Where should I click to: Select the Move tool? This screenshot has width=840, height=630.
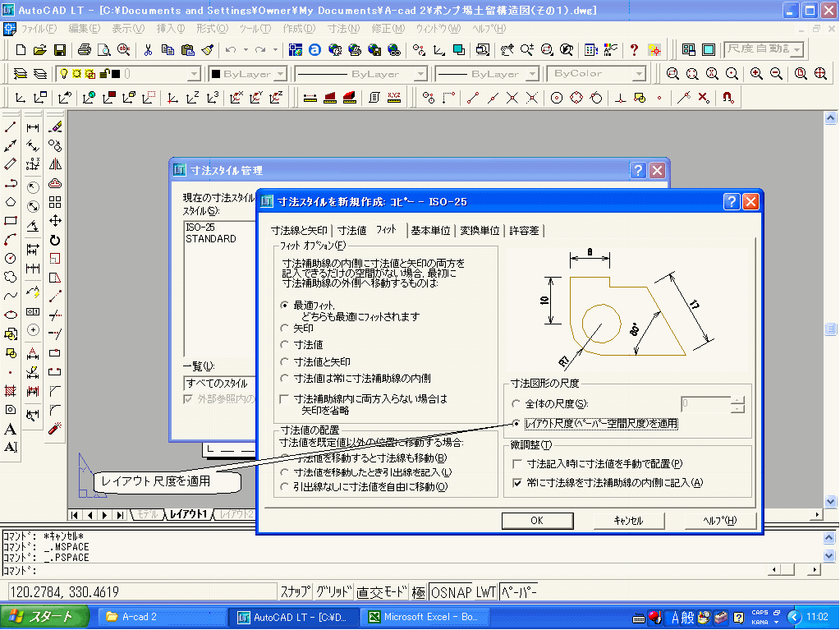click(x=55, y=221)
